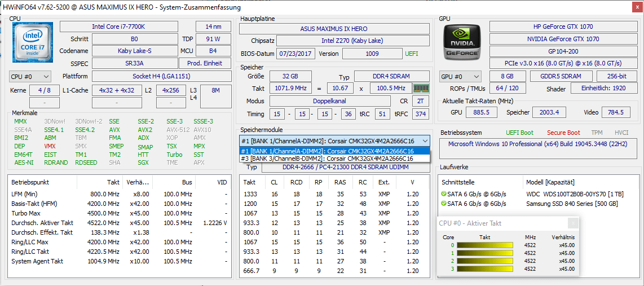This screenshot has height=286, width=644.
Task: Click the Core 0 clock bar
Action: [x=484, y=245]
